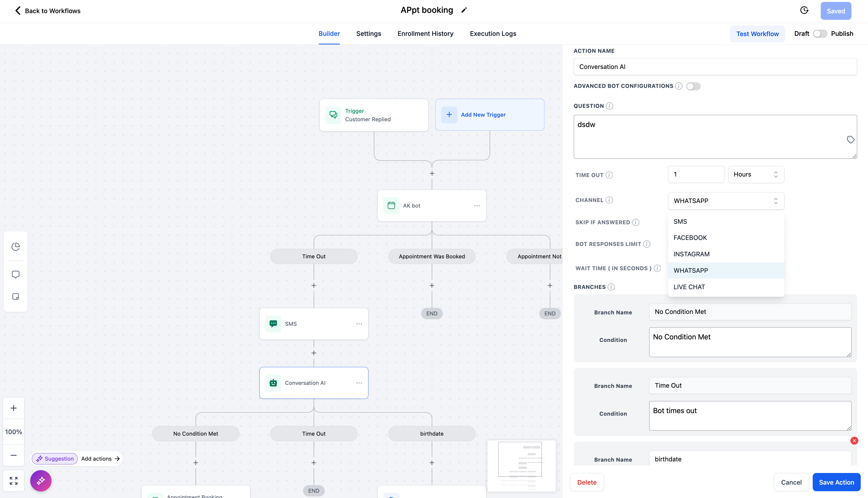Click the Test Workflow button
This screenshot has height=498, width=868.
pos(757,34)
